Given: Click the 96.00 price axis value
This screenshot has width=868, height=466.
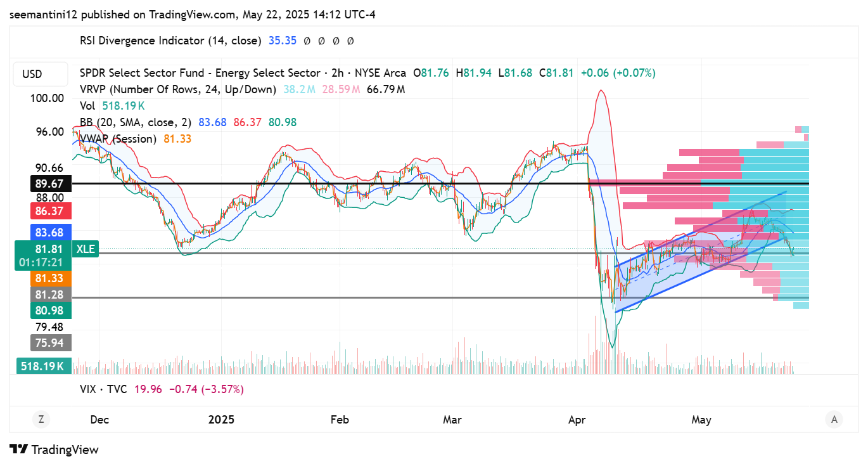Looking at the screenshot, I should click(x=51, y=132).
